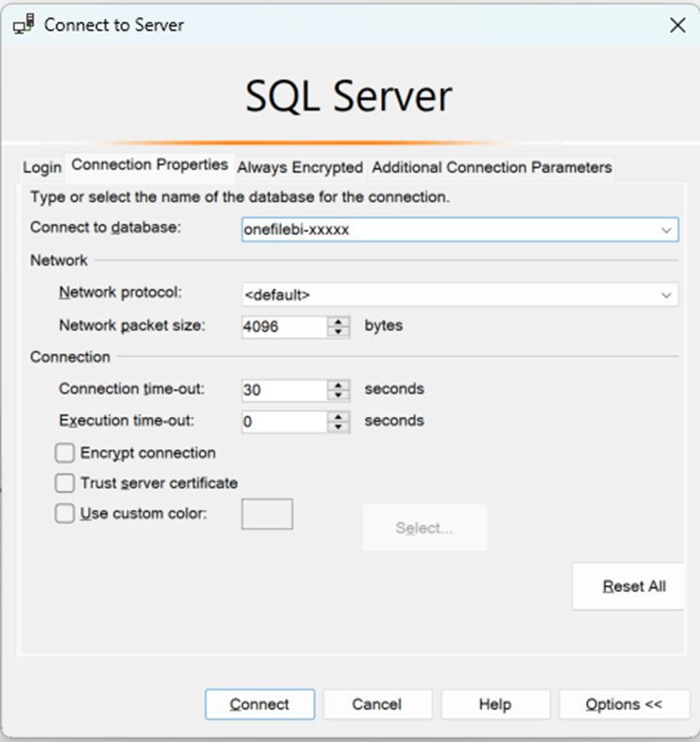This screenshot has height=742, width=700.
Task: Close the Connect to Server dialog
Action: click(677, 25)
